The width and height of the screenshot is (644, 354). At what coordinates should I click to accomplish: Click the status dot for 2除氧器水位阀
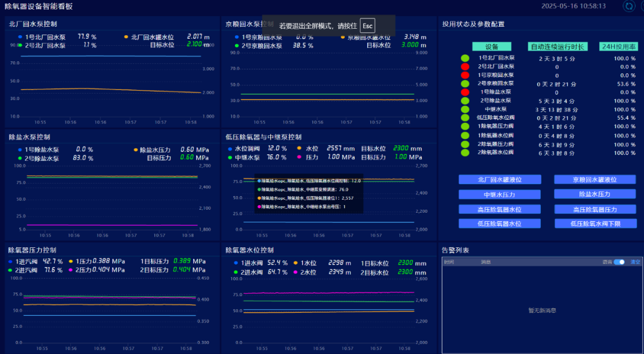coord(465,153)
